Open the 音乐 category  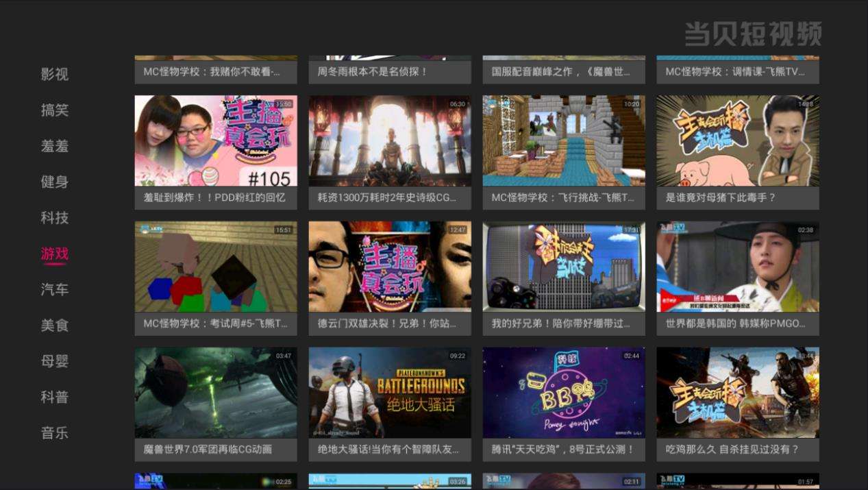click(x=55, y=433)
